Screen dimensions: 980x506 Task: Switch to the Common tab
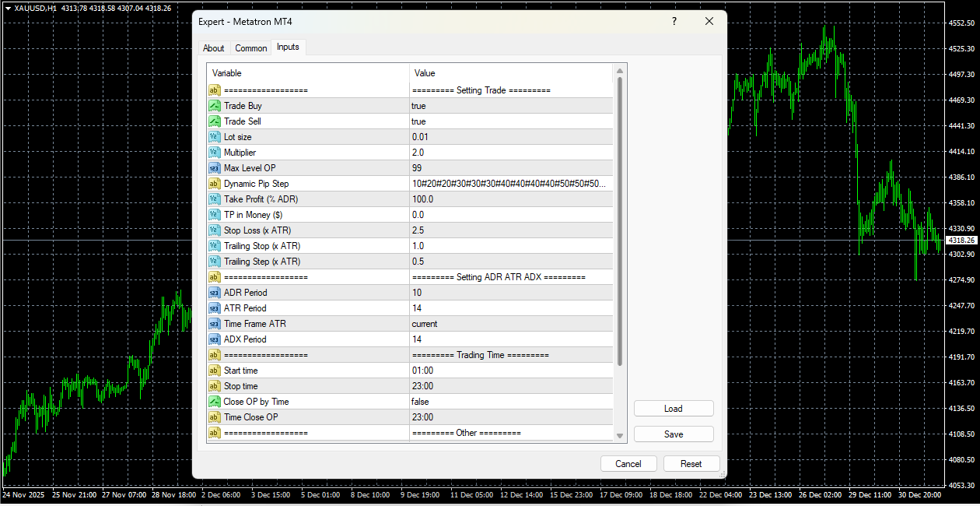250,47
